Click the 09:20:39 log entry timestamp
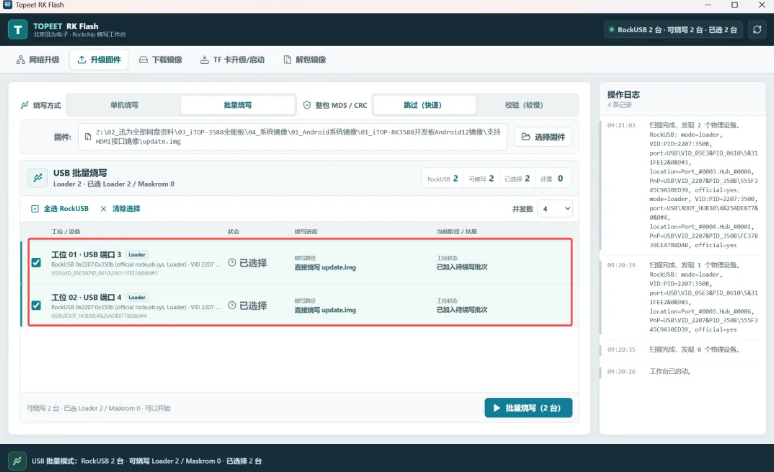 click(621, 265)
